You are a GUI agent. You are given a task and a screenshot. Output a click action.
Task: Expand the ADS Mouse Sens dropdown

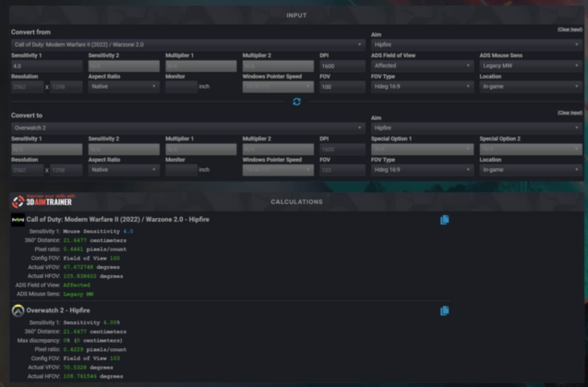530,66
